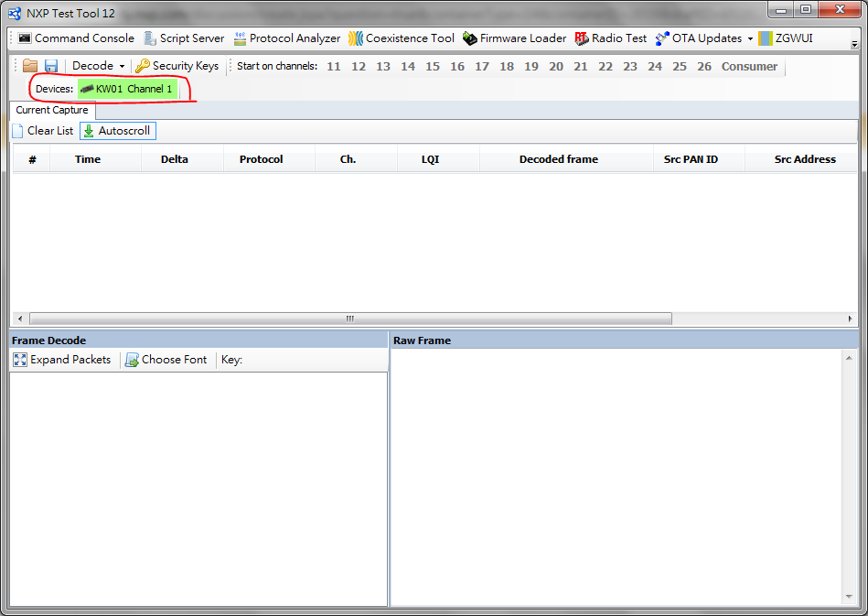Open the Decode dropdown menu
The height and width of the screenshot is (616, 868).
98,66
